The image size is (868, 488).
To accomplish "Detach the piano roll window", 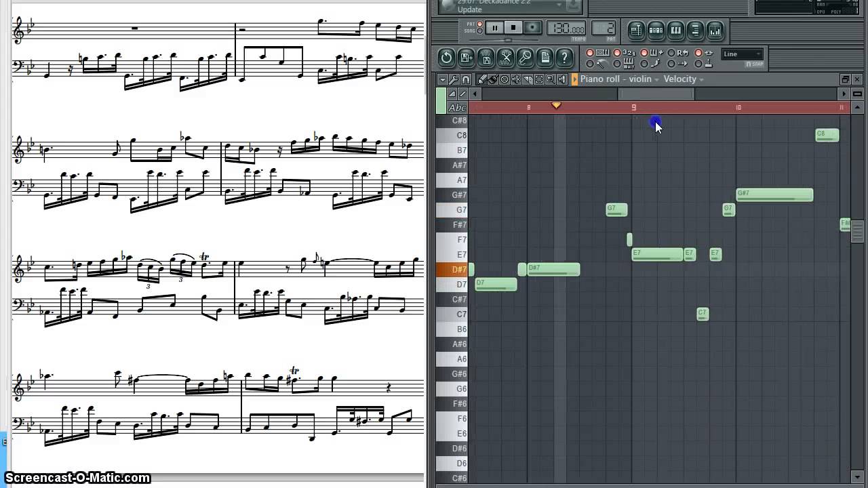I will 846,79.
